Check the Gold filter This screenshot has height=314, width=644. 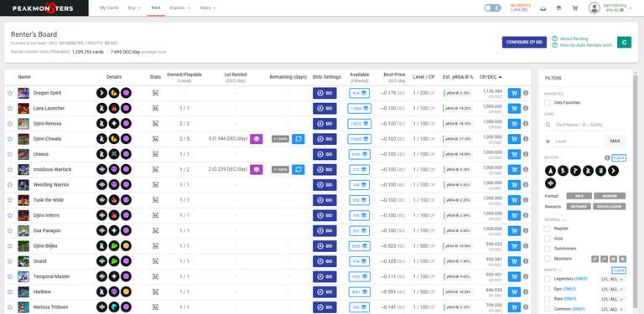547,239
